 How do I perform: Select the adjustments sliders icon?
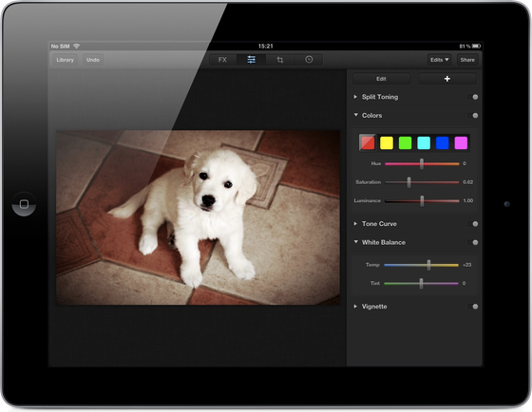tap(252, 60)
